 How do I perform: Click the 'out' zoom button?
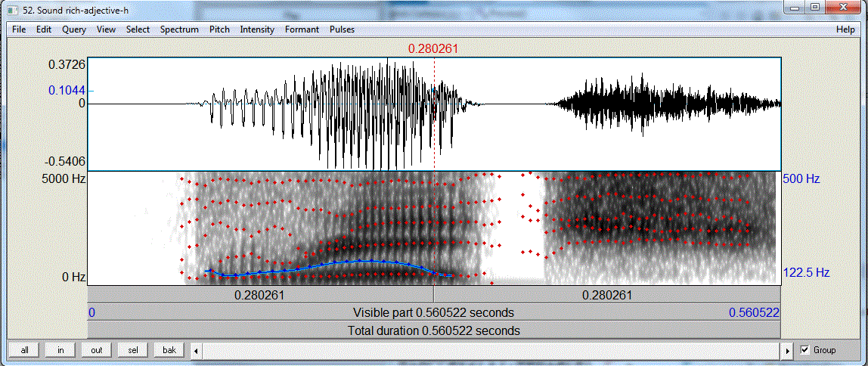(97, 350)
